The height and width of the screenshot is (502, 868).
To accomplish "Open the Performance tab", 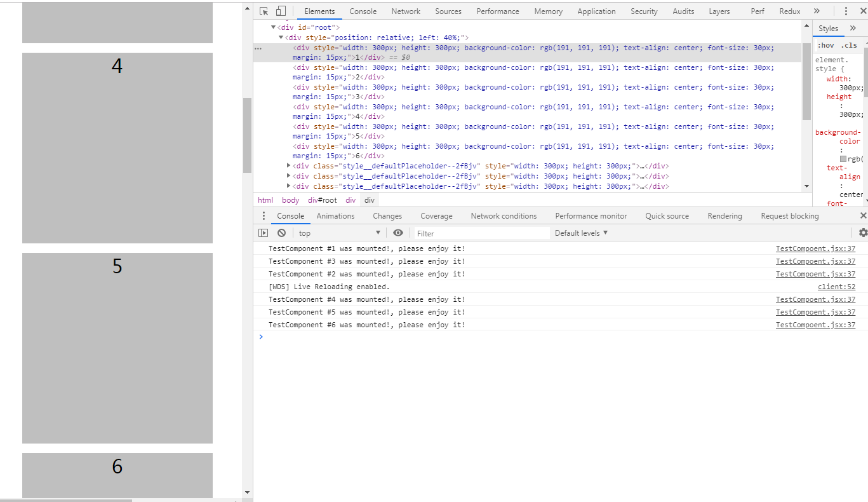I will point(498,11).
